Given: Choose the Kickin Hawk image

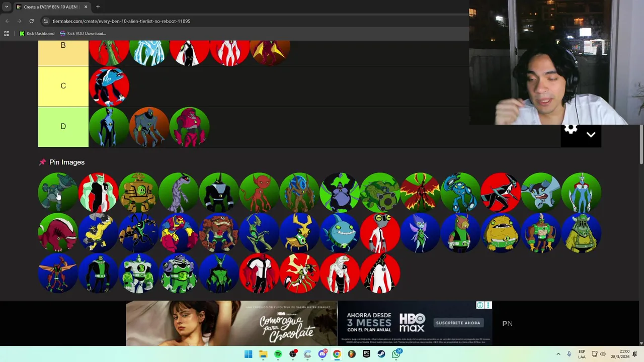Looking at the screenshot, I should point(541,232).
